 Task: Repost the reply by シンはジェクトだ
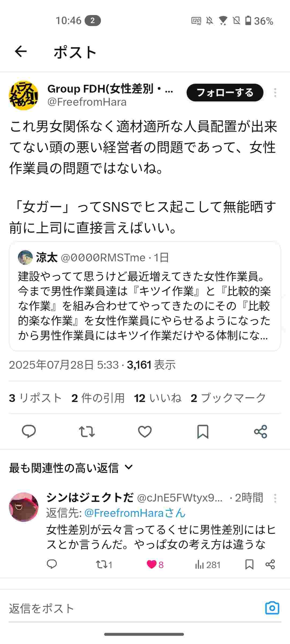101,565
